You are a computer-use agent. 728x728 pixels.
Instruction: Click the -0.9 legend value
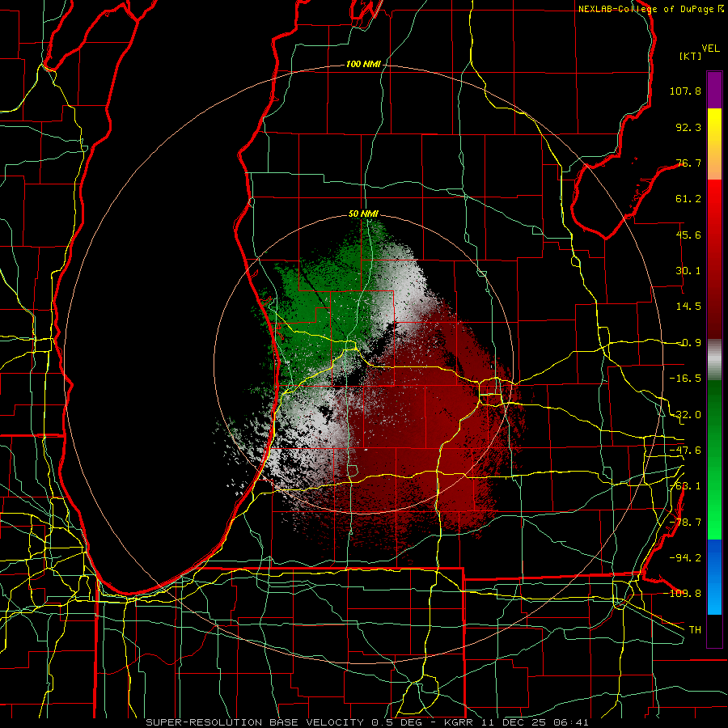(x=688, y=343)
